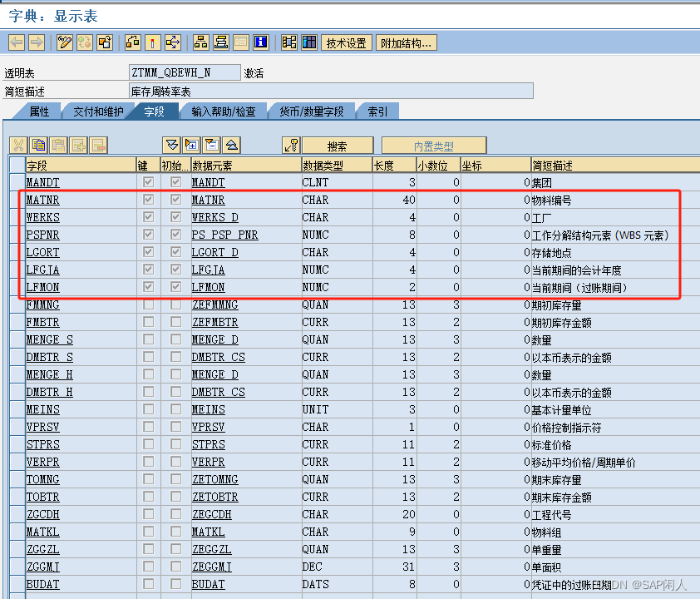Toggle Display/Change mode pencil icon
Viewport: 700px width, 599px height.
pos(65,43)
